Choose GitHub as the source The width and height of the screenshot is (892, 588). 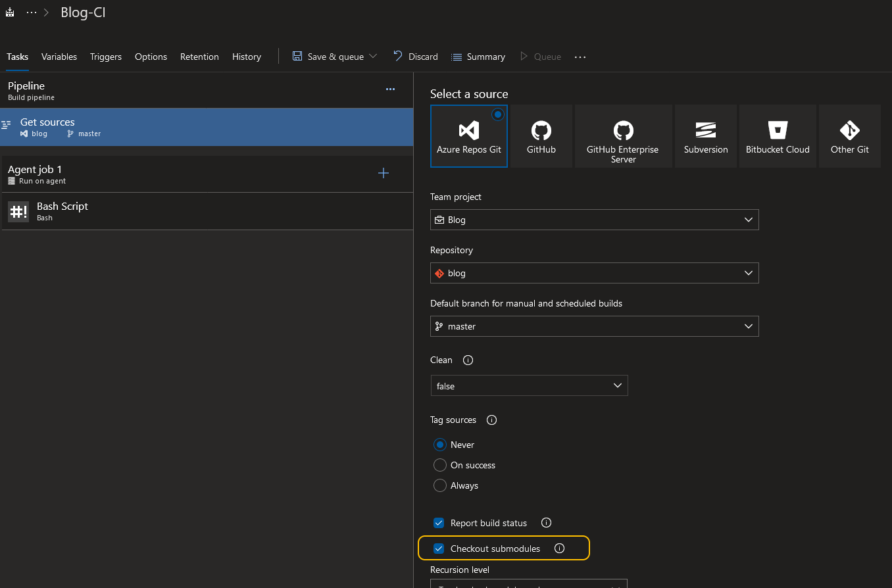(541, 136)
